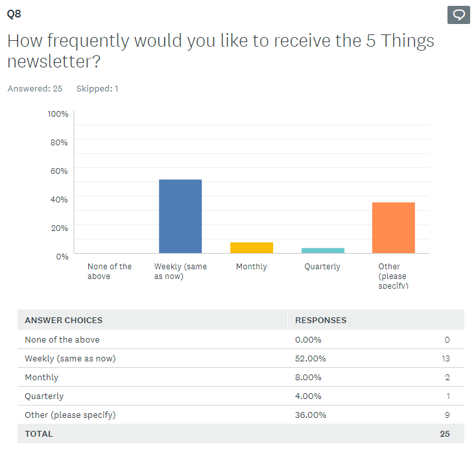
Task: Click the orange Other bar
Action: pos(393,228)
